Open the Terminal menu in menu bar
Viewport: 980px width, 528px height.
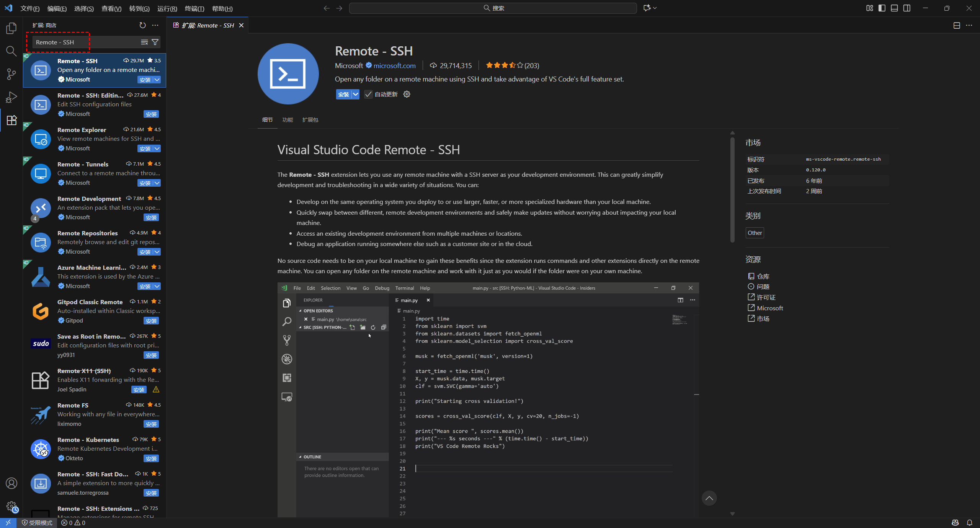194,8
